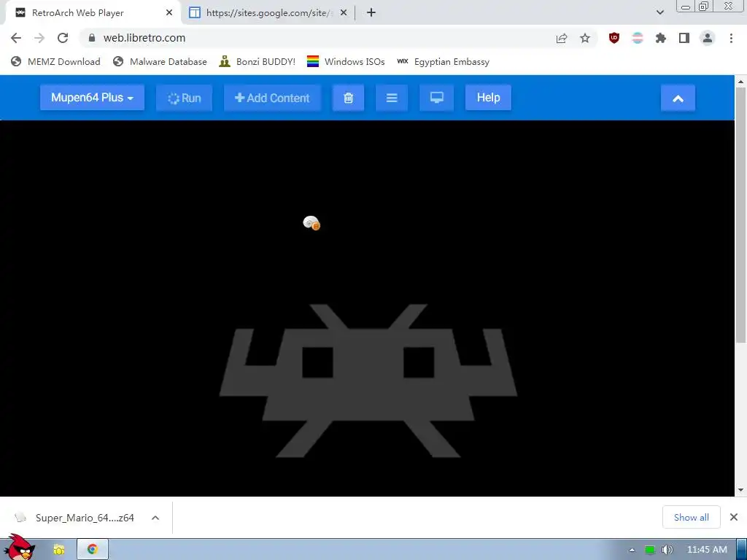Open the tab search chevron
The height and width of the screenshot is (560, 747).
coord(659,12)
